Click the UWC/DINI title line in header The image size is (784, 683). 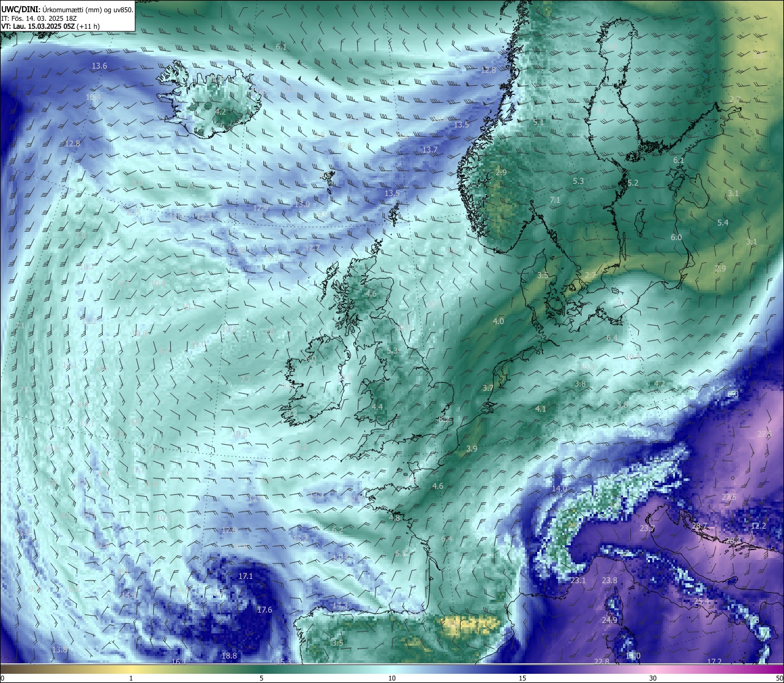tap(67, 9)
